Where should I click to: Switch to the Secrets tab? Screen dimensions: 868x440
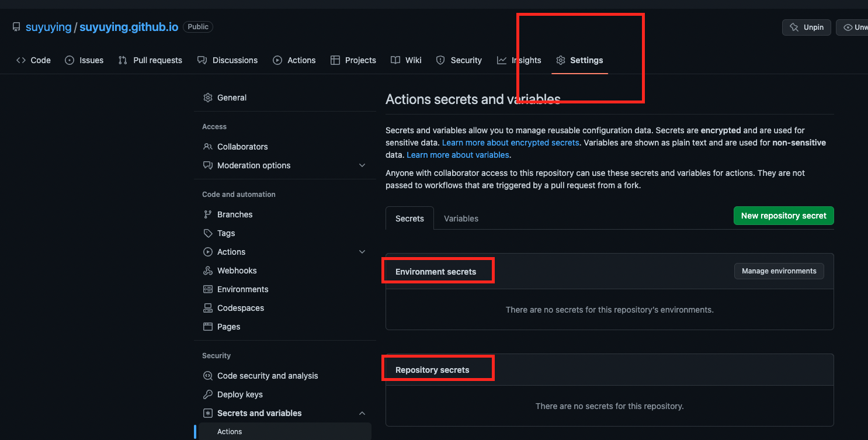(409, 218)
